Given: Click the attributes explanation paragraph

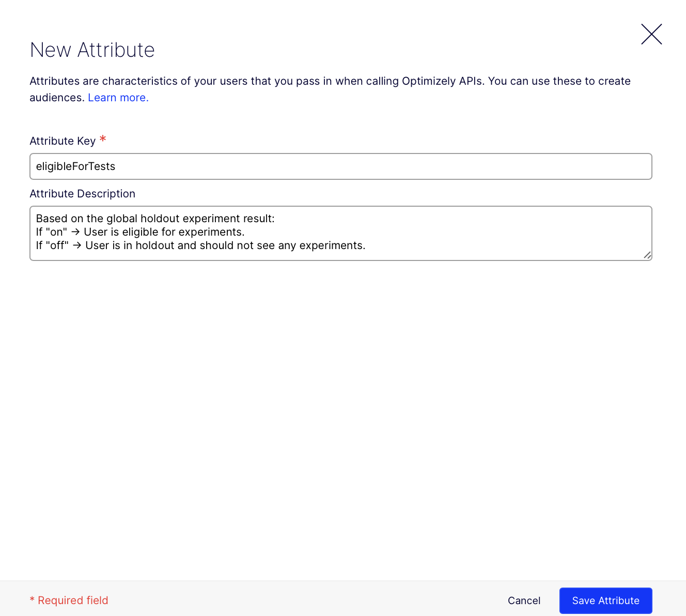Looking at the screenshot, I should pos(330,89).
